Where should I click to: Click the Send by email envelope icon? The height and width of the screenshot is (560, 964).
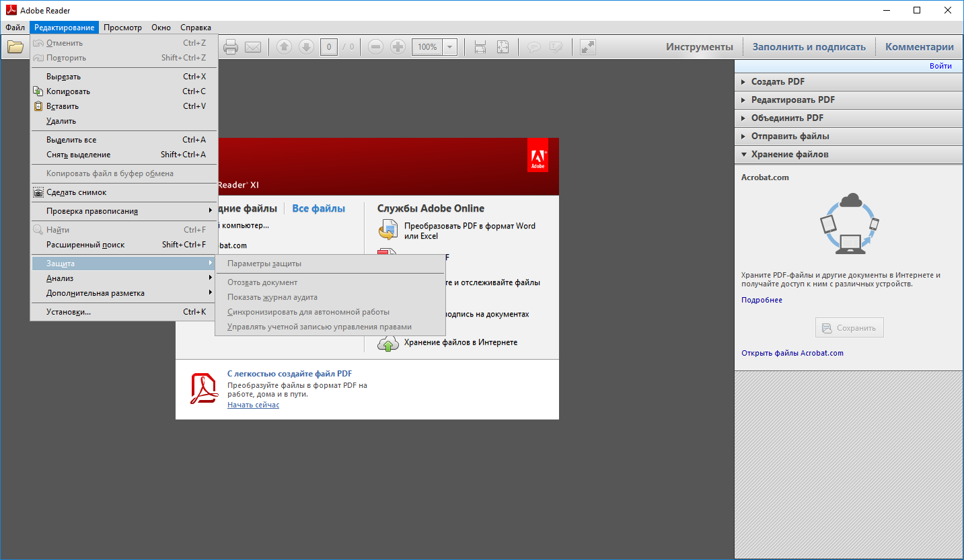(x=253, y=47)
